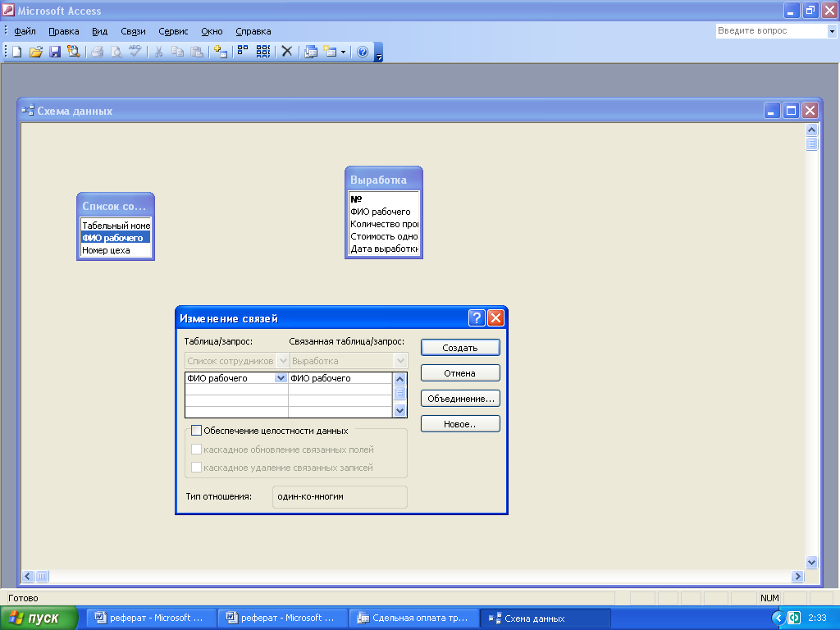Image resolution: width=840 pixels, height=630 pixels.
Task: Click the dialog field grid scroll up arrow
Action: pos(399,379)
